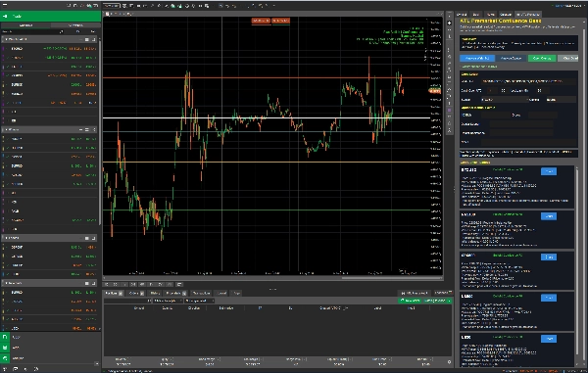Click the blue button on the second result card
The height and width of the screenshot is (373, 588).
click(x=549, y=216)
